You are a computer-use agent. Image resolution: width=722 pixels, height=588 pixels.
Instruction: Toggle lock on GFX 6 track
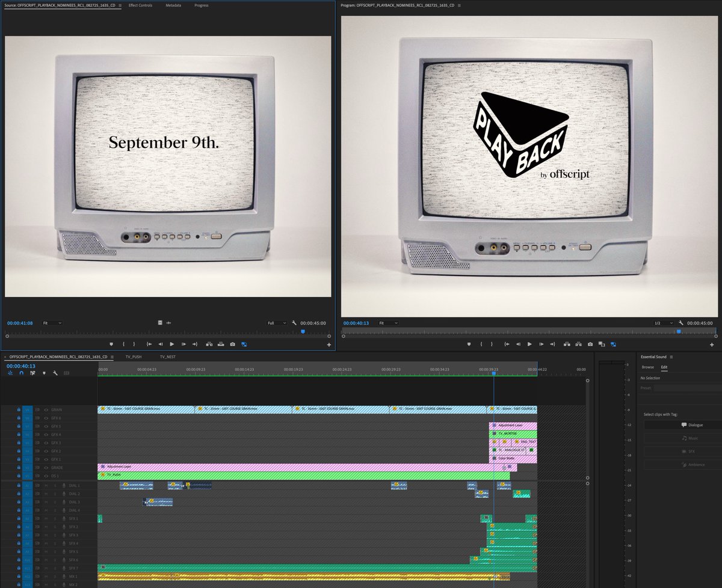point(19,418)
